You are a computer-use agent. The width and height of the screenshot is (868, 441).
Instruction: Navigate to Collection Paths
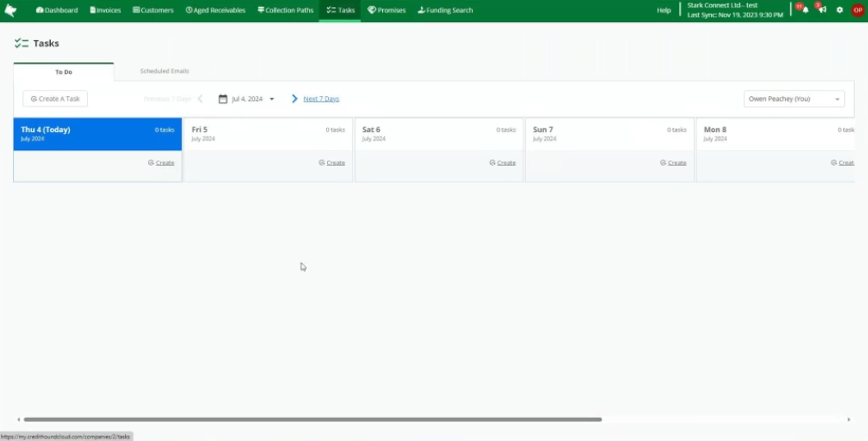pos(286,10)
